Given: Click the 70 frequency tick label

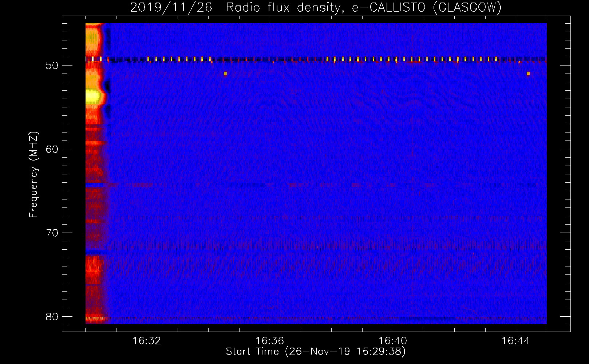Looking at the screenshot, I should 52,233.
